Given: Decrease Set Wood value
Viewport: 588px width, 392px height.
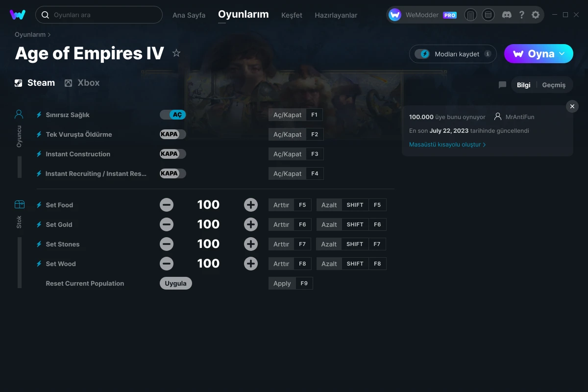Looking at the screenshot, I should (167, 264).
